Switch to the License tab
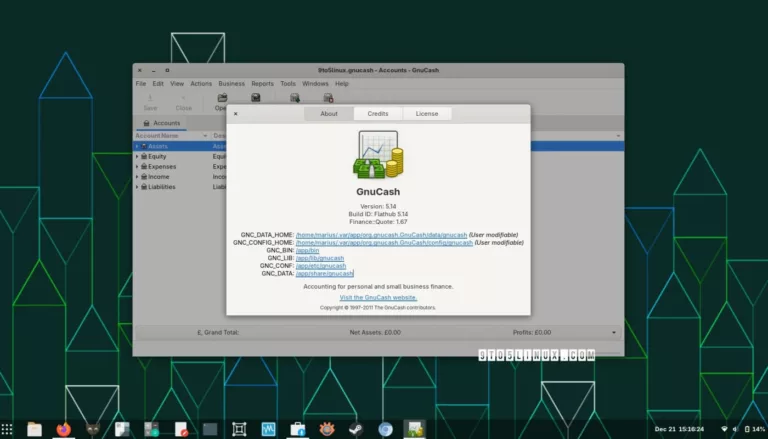The width and height of the screenshot is (768, 439). tap(427, 114)
